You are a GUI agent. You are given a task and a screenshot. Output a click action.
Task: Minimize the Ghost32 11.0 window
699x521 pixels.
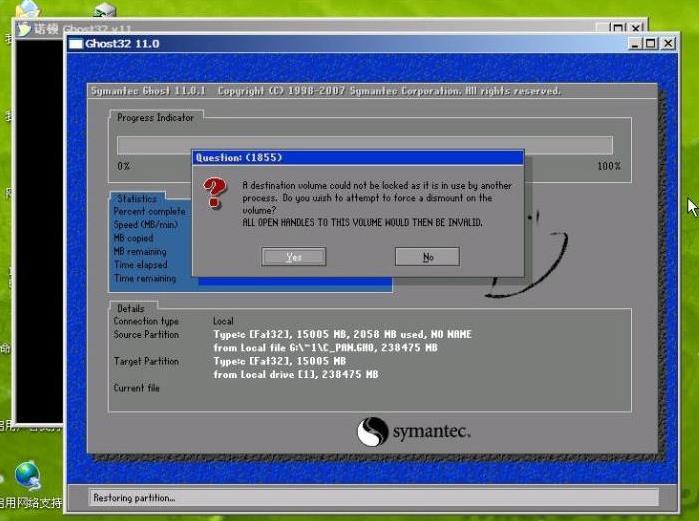(635, 43)
